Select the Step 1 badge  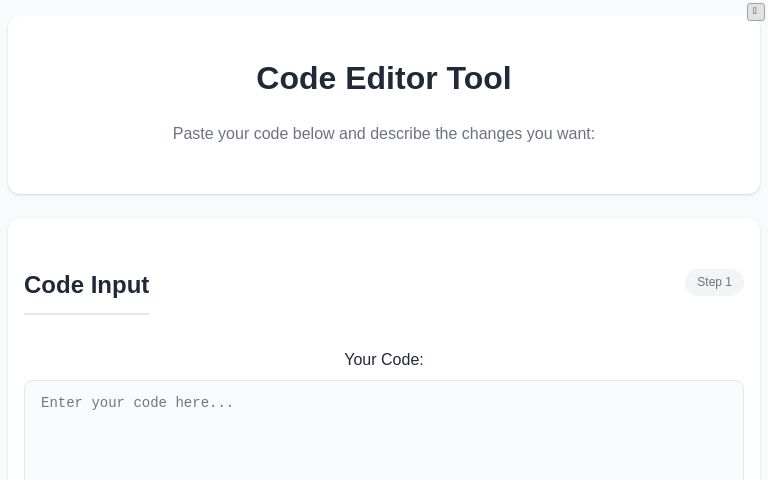714,282
